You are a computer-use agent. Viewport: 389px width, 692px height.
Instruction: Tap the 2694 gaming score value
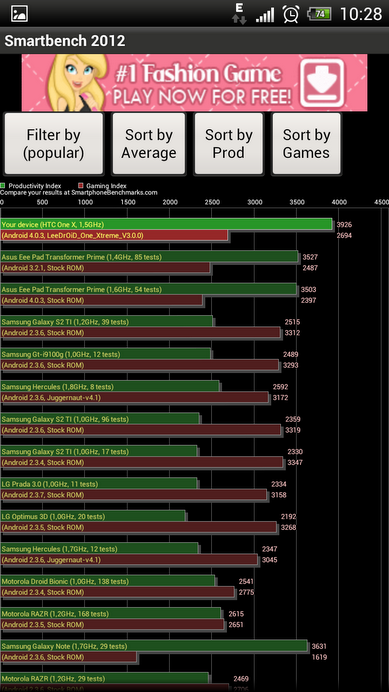(344, 235)
